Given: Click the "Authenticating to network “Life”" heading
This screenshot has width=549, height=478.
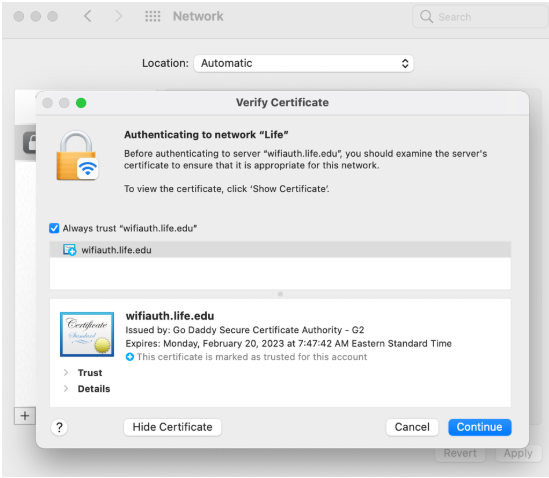Looking at the screenshot, I should 206,135.
